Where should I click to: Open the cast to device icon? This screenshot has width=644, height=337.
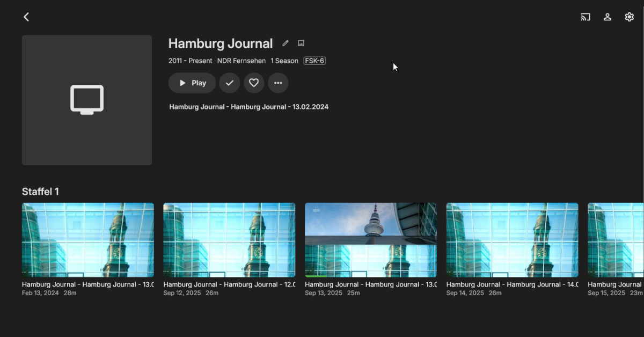[x=586, y=17]
